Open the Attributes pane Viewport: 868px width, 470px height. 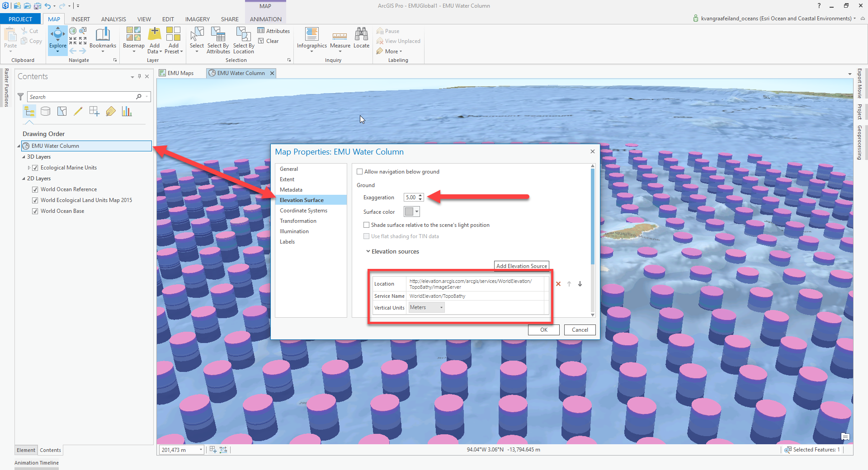pos(274,31)
